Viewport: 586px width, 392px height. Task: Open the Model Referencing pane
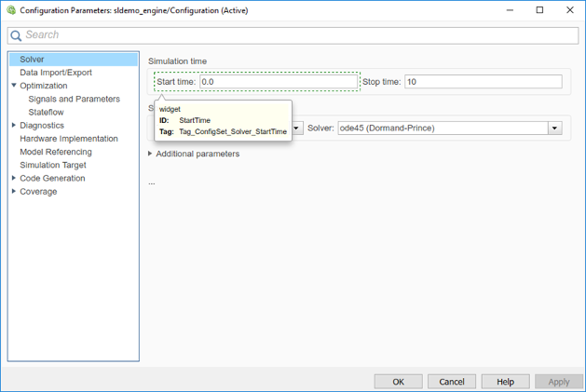tap(56, 152)
